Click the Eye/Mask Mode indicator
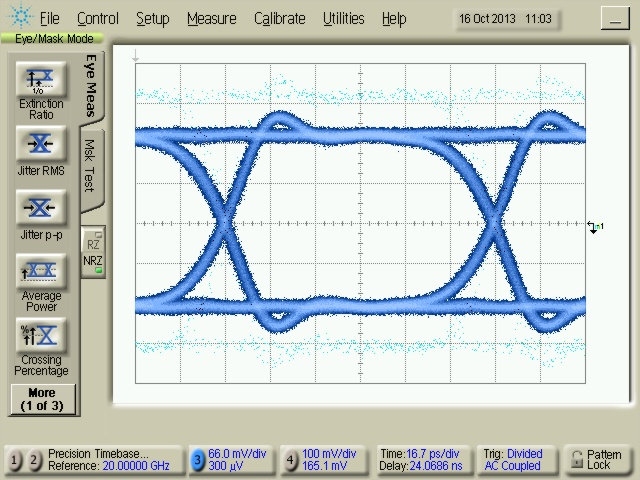 [x=52, y=38]
